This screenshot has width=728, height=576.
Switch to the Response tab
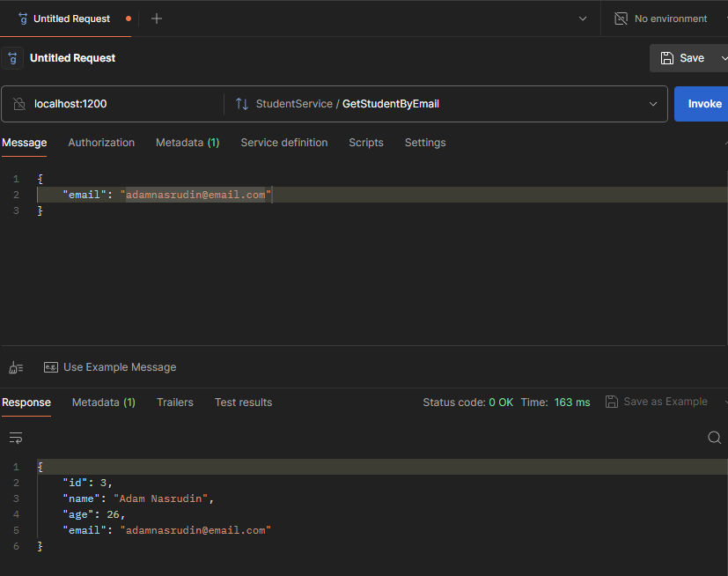[26, 402]
